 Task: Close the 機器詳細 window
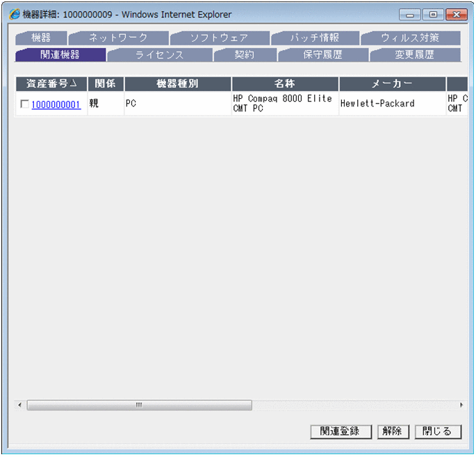(457, 15)
